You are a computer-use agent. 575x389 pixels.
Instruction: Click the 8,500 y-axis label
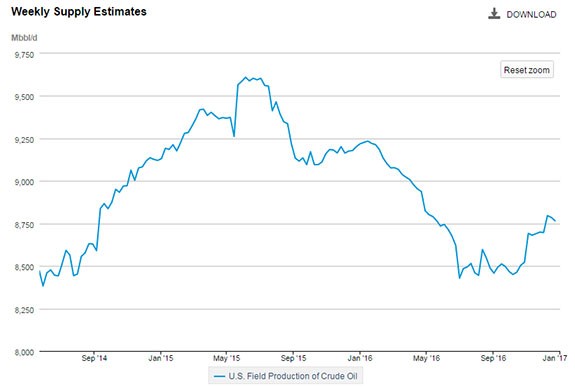pyautogui.click(x=24, y=267)
